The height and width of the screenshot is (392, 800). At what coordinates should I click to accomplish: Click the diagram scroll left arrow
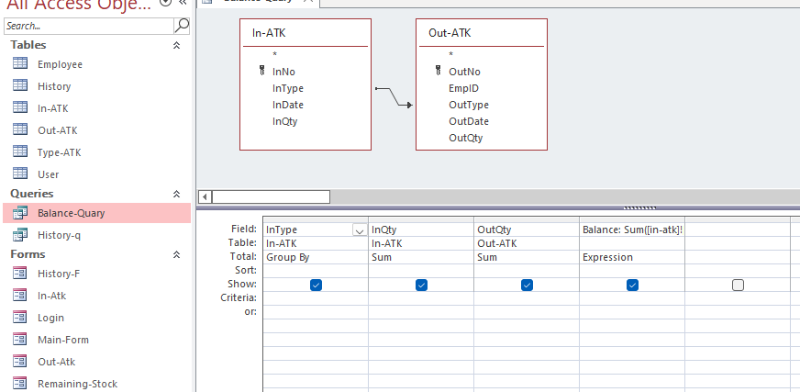tap(205, 197)
